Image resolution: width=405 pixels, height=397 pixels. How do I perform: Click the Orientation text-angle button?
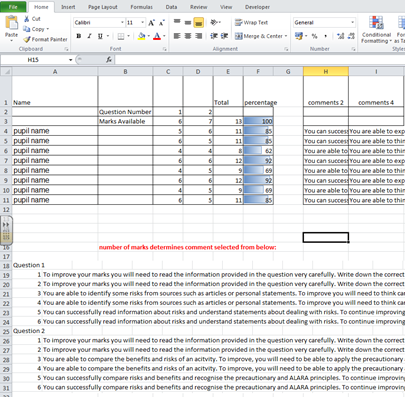point(214,22)
